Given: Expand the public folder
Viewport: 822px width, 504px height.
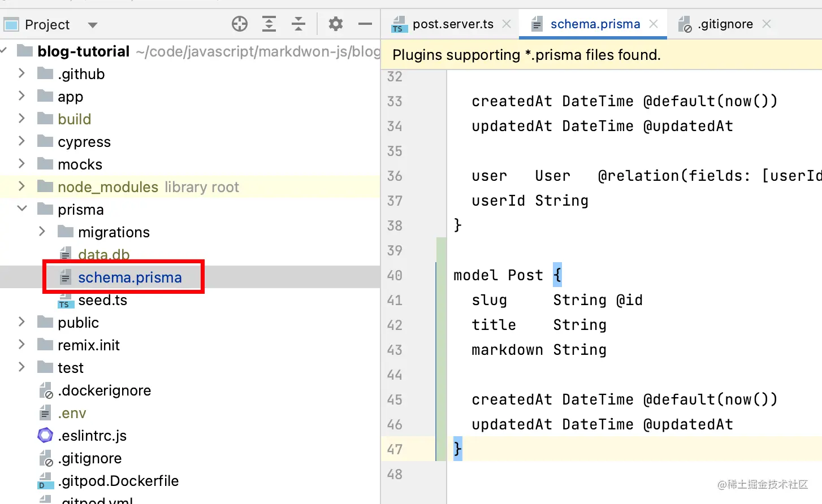Looking at the screenshot, I should 21,322.
